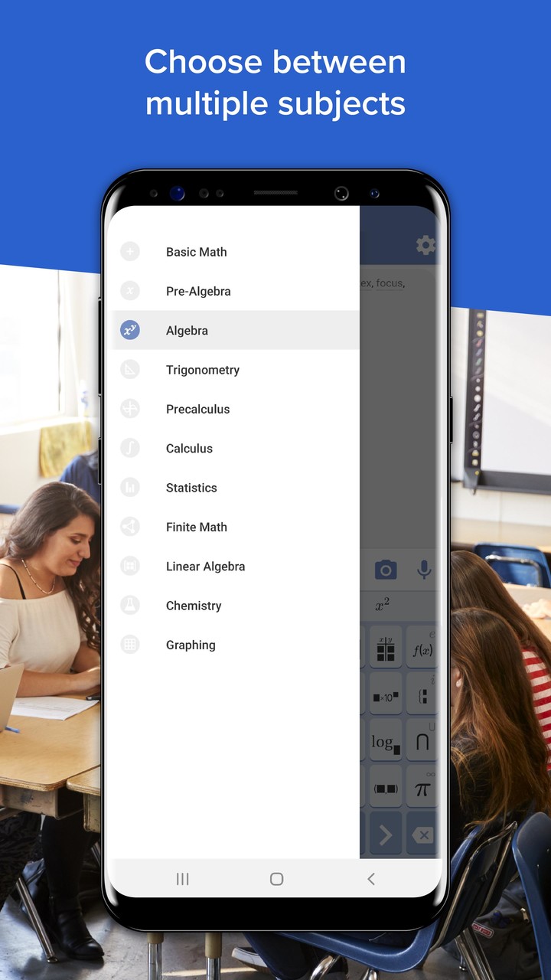Image resolution: width=551 pixels, height=980 pixels.
Task: Select the highlighted Algebra subject
Action: (x=187, y=331)
